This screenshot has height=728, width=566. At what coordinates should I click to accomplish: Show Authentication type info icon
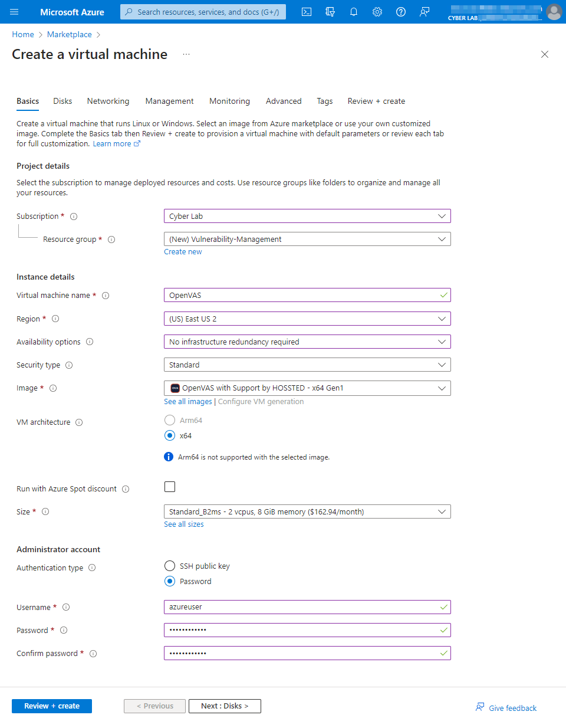(92, 568)
